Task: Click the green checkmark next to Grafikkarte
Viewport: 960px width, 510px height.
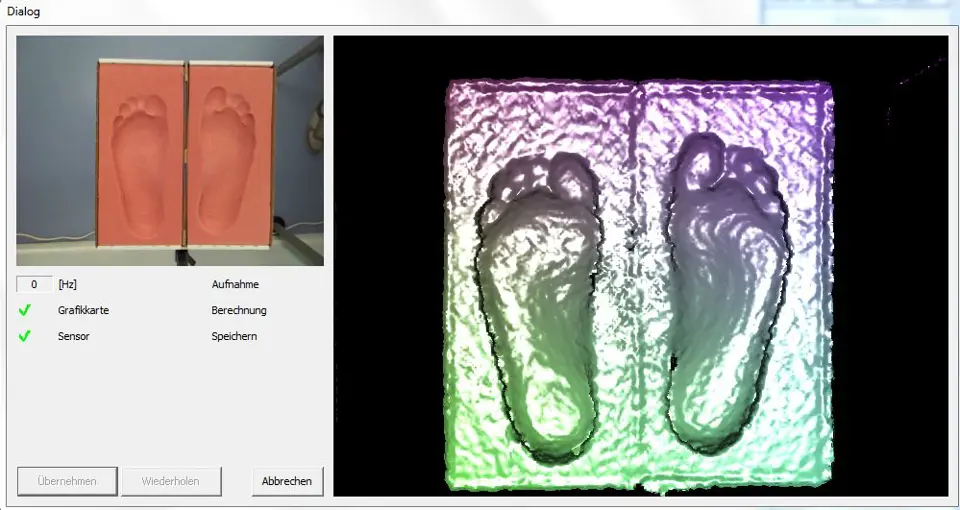Action: pos(25,310)
